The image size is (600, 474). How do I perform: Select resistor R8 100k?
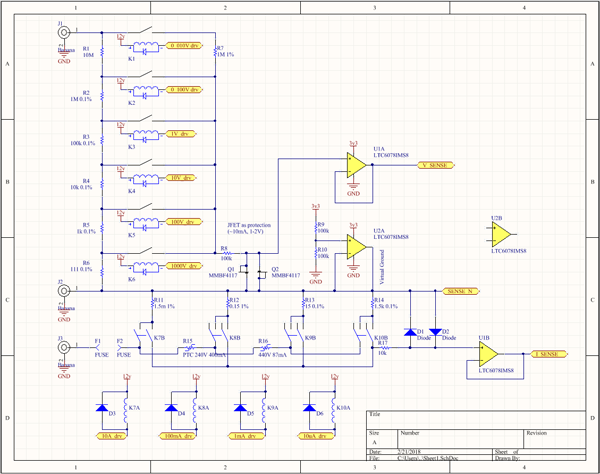pos(227,253)
